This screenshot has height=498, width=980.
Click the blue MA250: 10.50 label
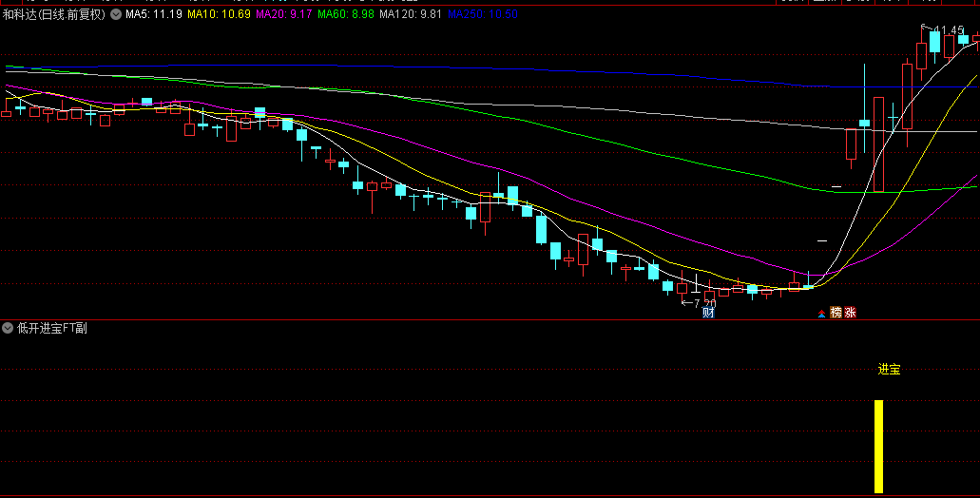pos(483,14)
